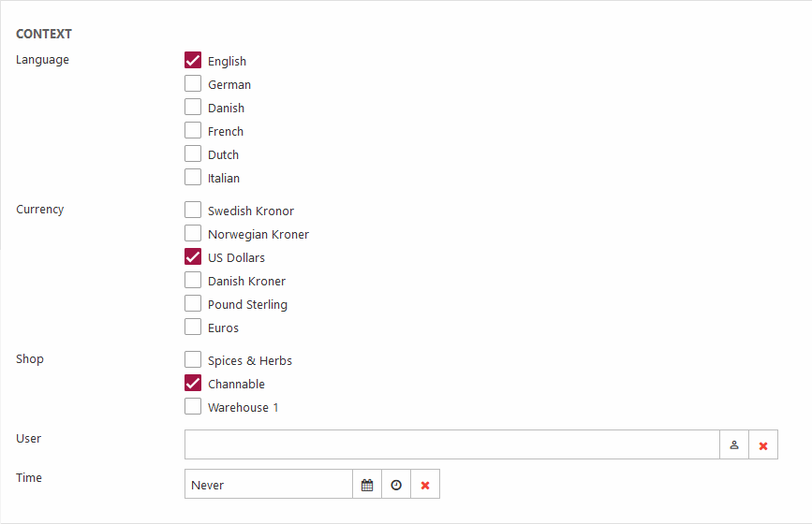Tick the Danish language option
The height and width of the screenshot is (524, 812).
pos(193,108)
